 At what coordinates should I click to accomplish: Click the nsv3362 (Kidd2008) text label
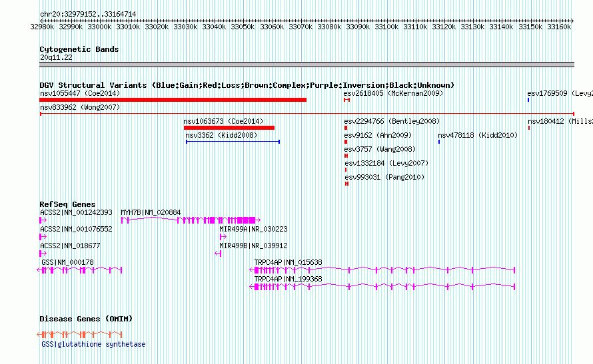[x=221, y=135]
